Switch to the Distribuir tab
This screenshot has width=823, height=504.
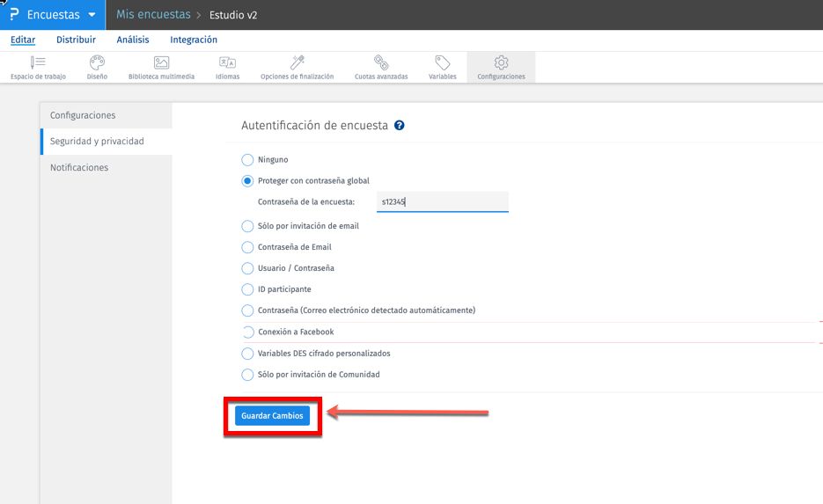coord(76,40)
